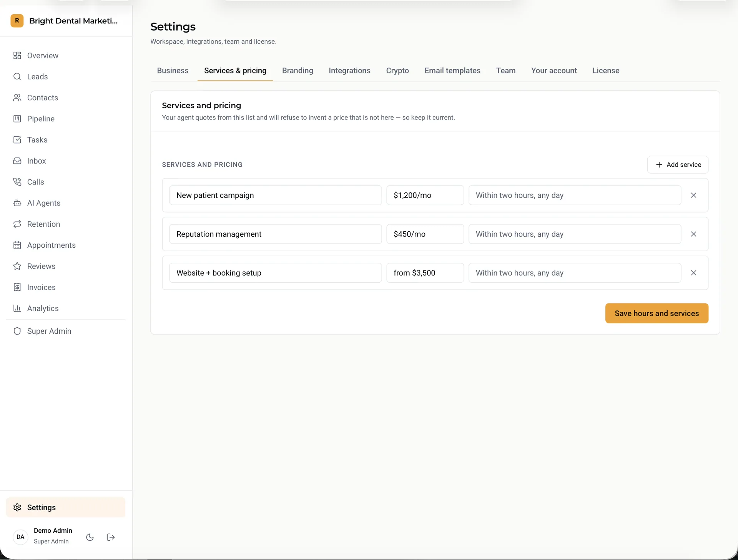The image size is (738, 560).
Task: Remove the Website + booking setup service
Action: click(693, 273)
